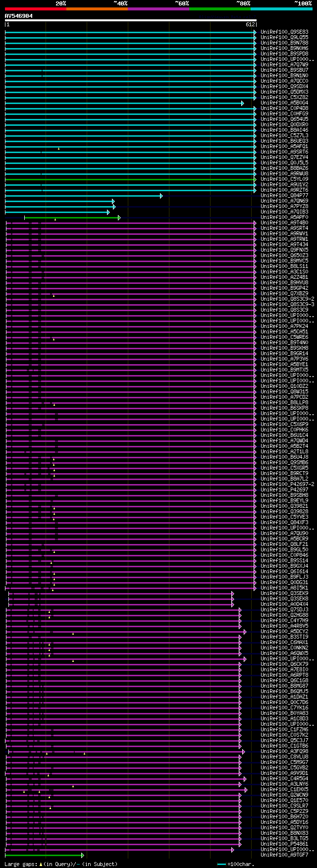This screenshot has height=868, width=317.
Task: Click the green alignment bar for UniRef100_A9TGF7
Action: click(44, 855)
